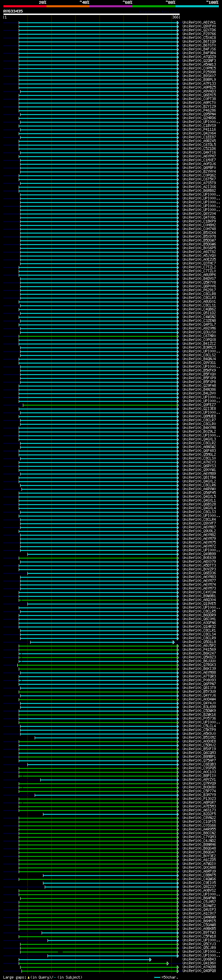
Task: Click the red ~20% identity legend bar
Action: coord(25,7)
